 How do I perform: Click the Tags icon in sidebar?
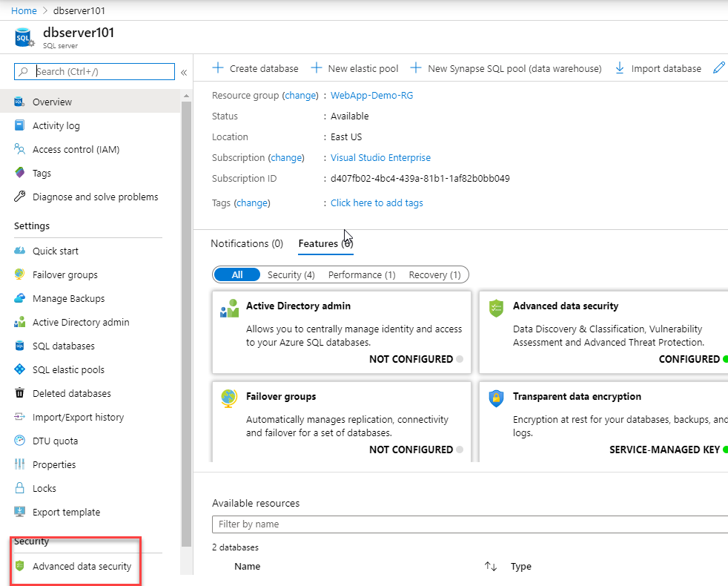click(19, 173)
